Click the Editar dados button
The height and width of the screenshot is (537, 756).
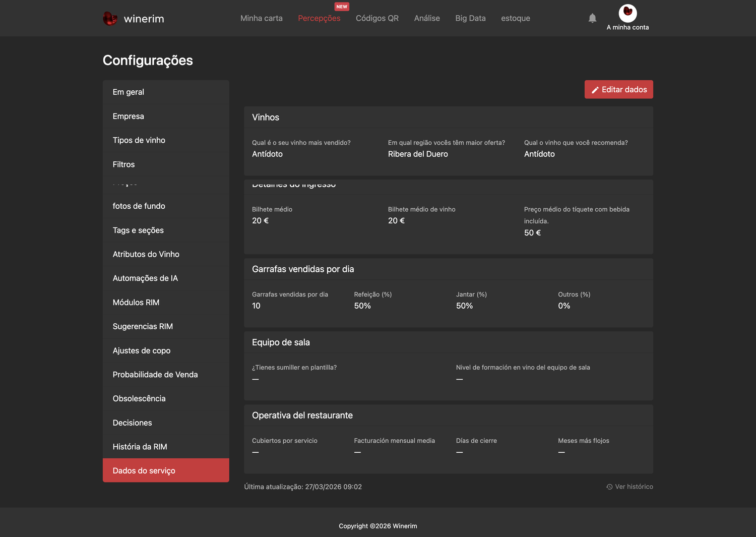point(619,89)
